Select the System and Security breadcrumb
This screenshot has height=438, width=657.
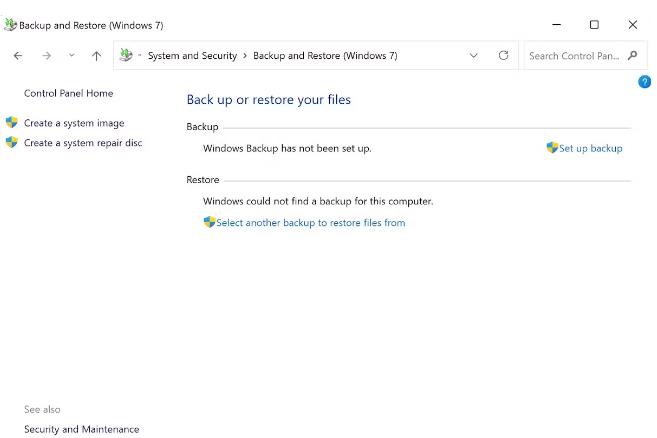(192, 56)
